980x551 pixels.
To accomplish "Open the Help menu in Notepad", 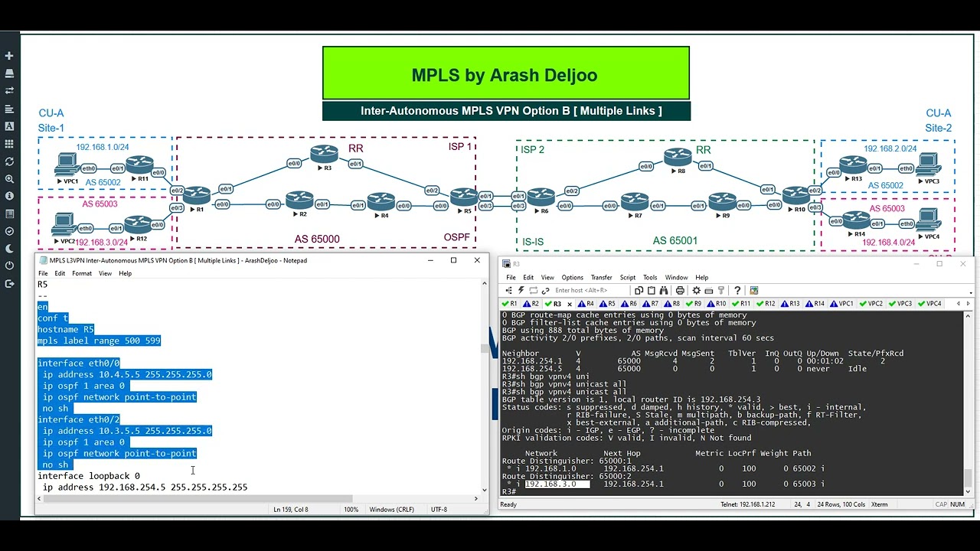I will pos(125,273).
